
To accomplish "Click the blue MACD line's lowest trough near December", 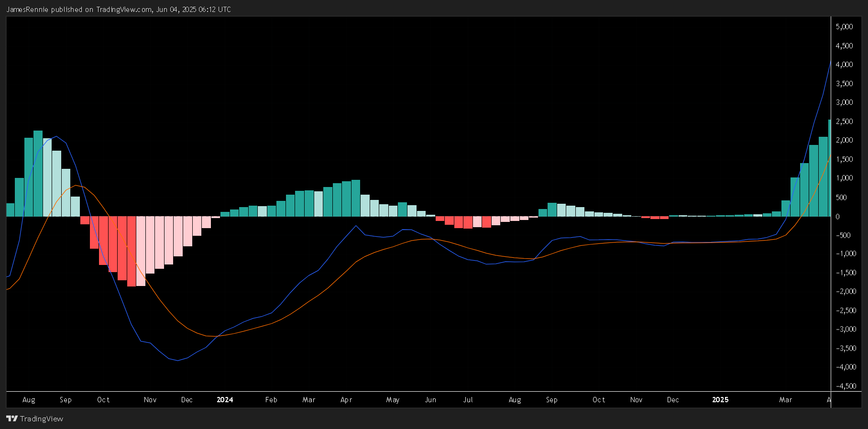I will 178,361.
